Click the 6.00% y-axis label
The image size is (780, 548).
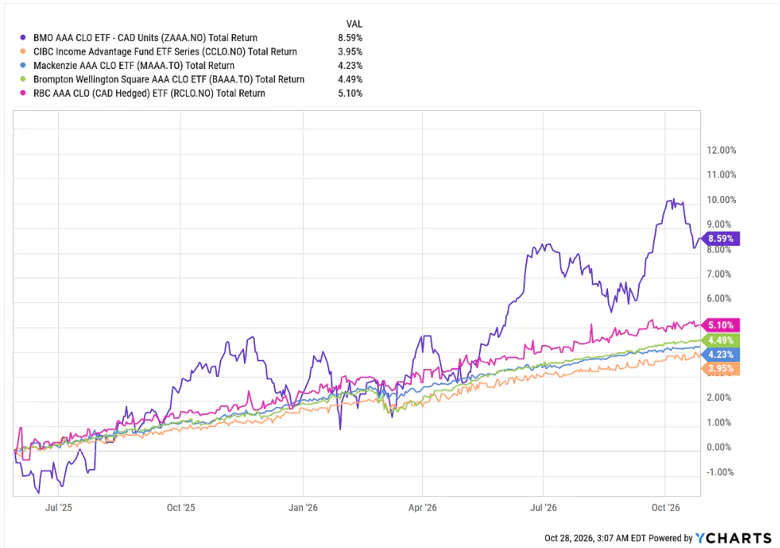tap(719, 298)
